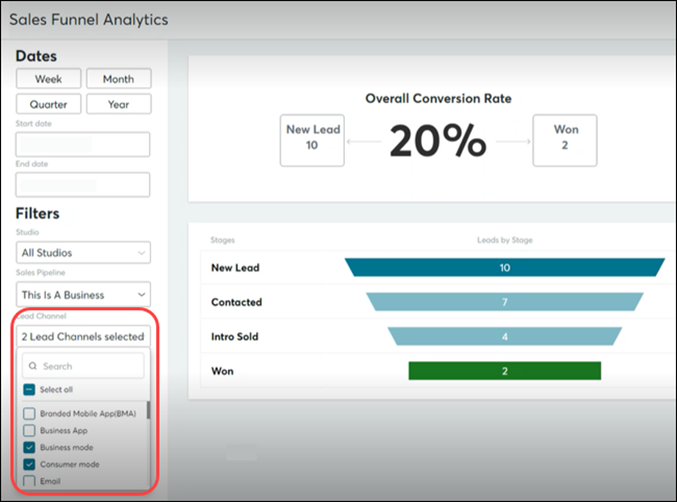The height and width of the screenshot is (502, 677).
Task: Collapse the 2 Lead Channels selected dropdown
Action: pyautogui.click(x=83, y=336)
